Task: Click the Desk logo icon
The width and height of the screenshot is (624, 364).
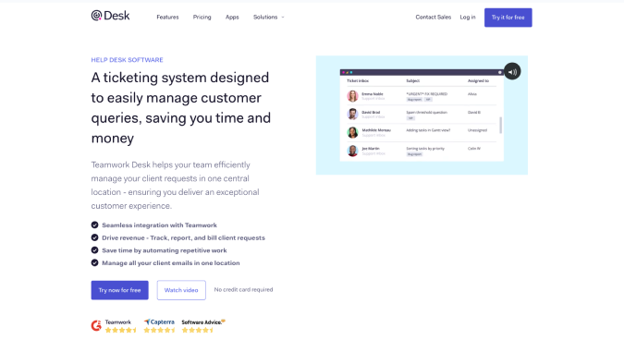Action: [96, 16]
